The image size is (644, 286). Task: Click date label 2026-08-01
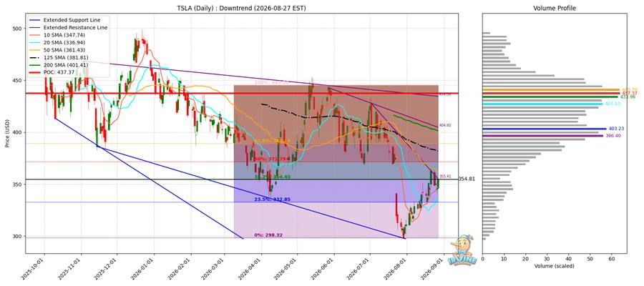click(x=396, y=268)
